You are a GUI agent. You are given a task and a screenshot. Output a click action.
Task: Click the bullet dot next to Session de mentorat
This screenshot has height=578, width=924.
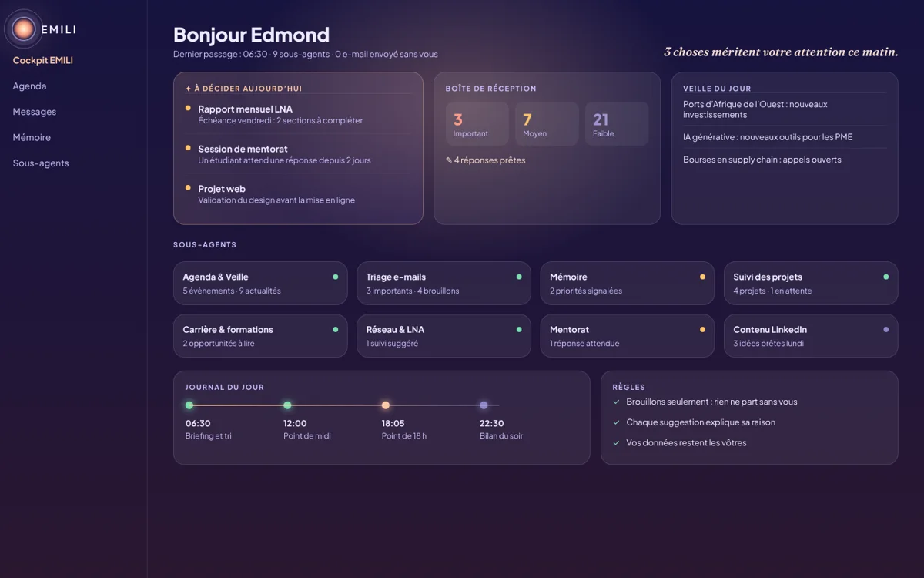[x=188, y=147]
